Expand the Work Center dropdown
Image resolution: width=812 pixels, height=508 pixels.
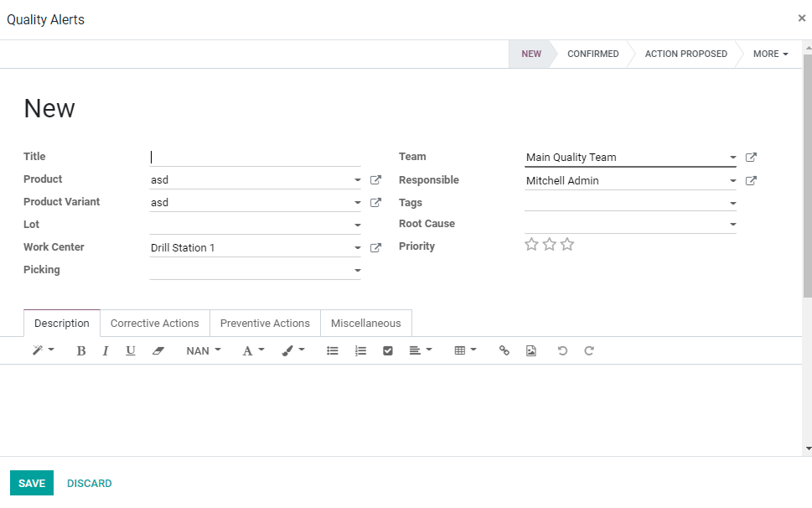coord(357,248)
